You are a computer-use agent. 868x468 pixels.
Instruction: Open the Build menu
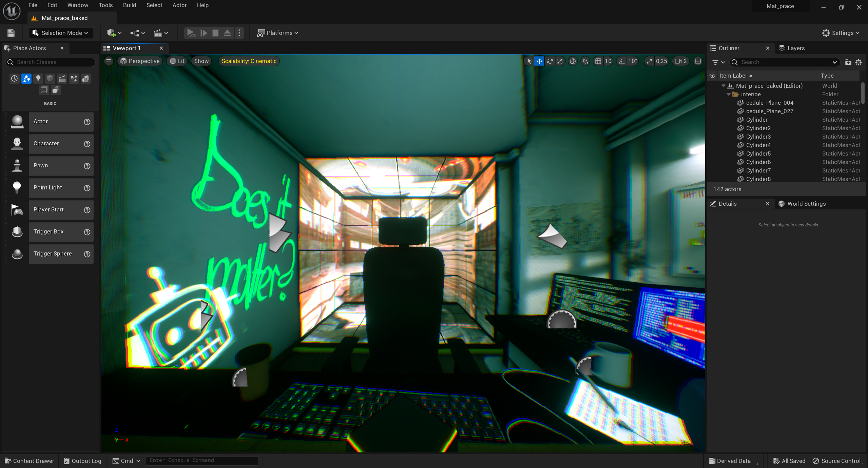[x=130, y=5]
